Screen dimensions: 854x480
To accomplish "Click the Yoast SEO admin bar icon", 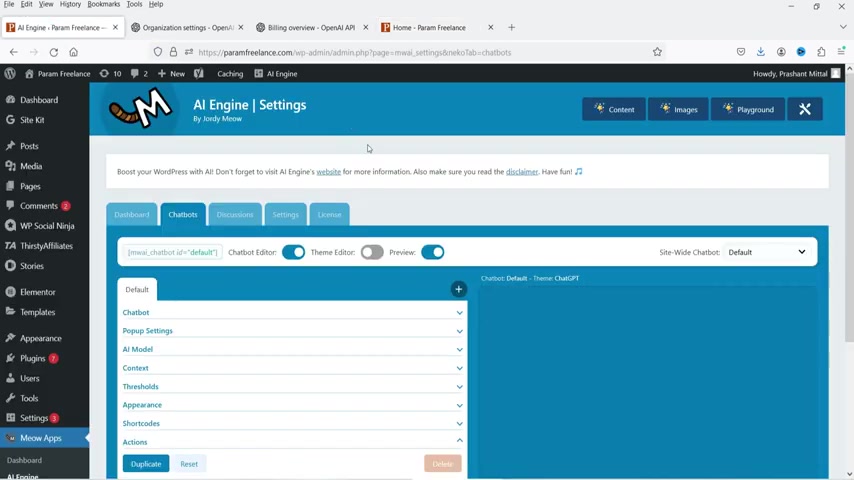I will 199,74.
